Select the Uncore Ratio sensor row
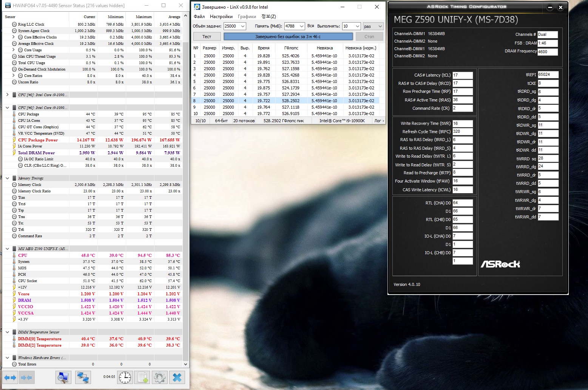This screenshot has height=390, width=588. point(93,82)
